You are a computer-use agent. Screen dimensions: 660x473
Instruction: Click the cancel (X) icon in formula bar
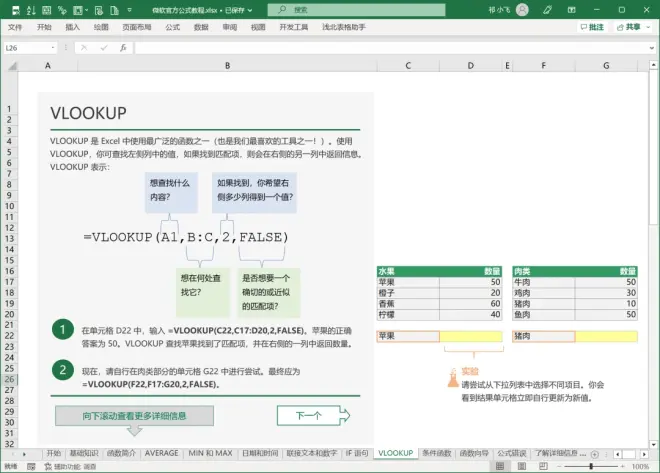pos(84,48)
